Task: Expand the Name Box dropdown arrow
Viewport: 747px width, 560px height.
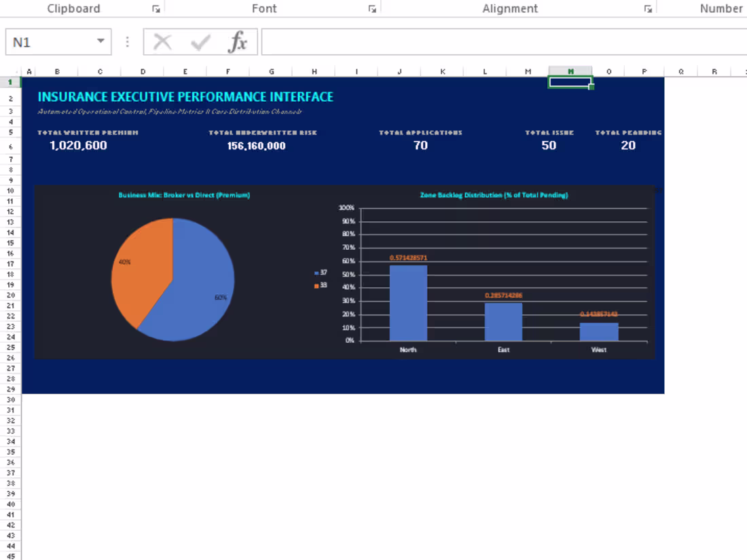Action: pyautogui.click(x=101, y=41)
